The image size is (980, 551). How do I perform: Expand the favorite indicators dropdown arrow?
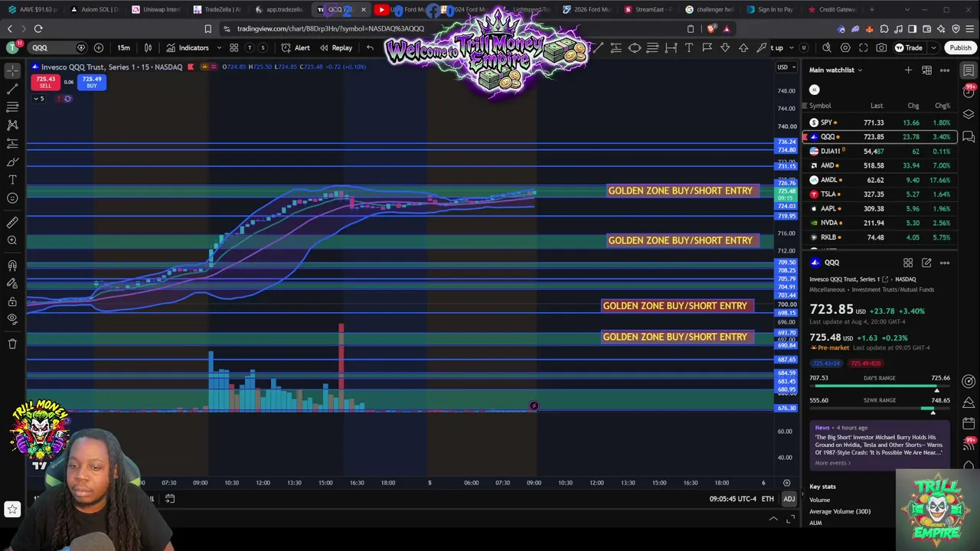(219, 47)
